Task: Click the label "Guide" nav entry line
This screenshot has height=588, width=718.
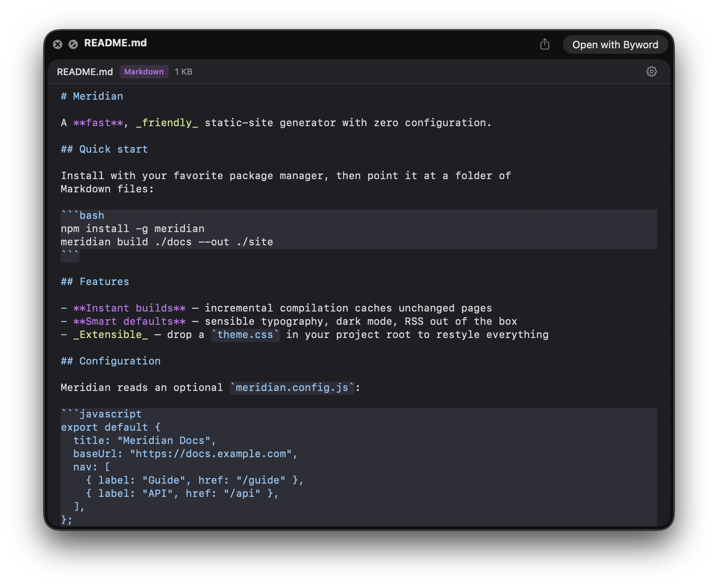Action: [195, 481]
